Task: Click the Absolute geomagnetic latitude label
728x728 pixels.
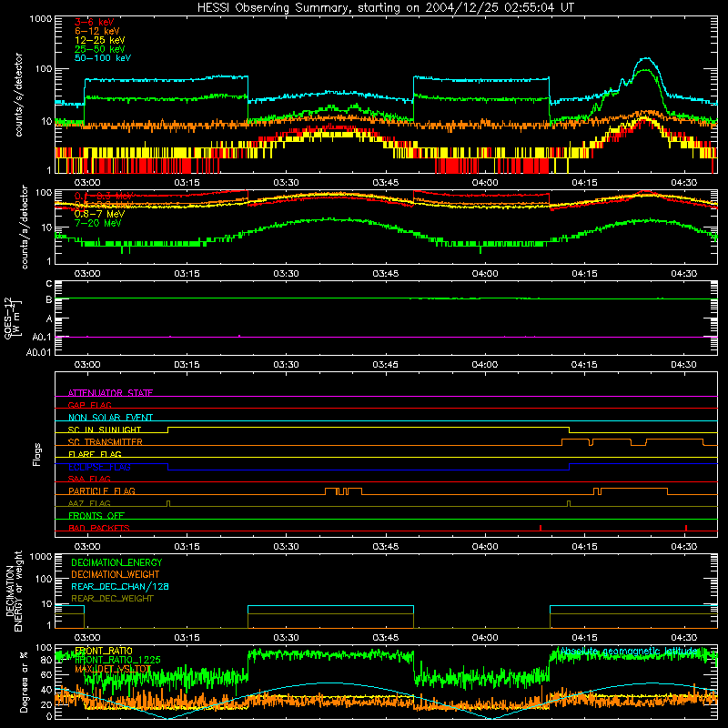Action: 629,652
